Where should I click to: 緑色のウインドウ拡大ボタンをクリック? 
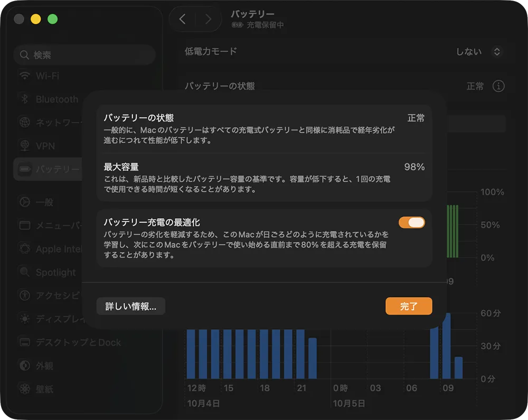tap(52, 20)
